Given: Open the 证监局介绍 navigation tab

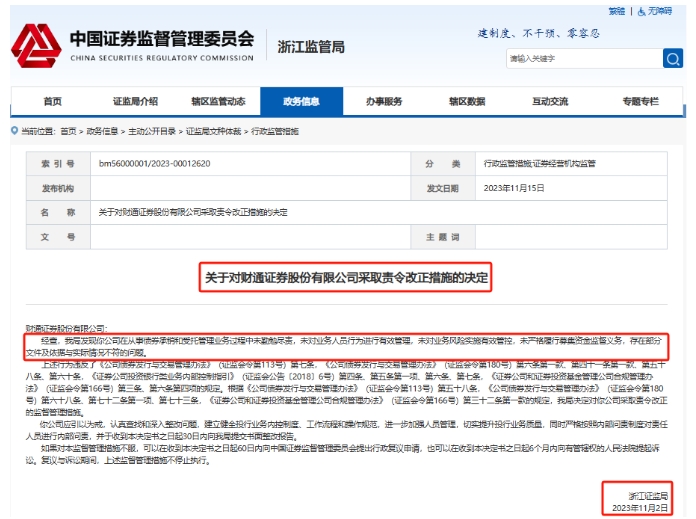Looking at the screenshot, I should 135,101.
